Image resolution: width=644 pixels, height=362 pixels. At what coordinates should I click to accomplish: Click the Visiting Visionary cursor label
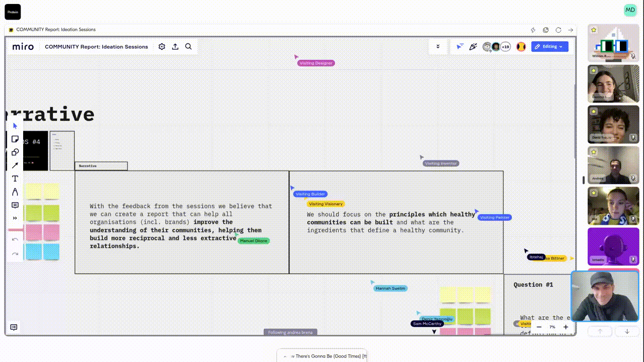pos(326,204)
